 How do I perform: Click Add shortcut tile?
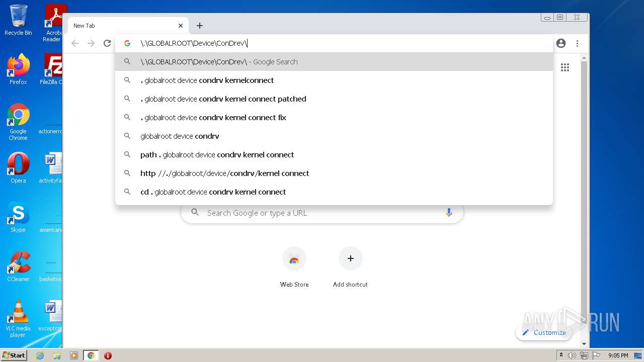coord(350,267)
